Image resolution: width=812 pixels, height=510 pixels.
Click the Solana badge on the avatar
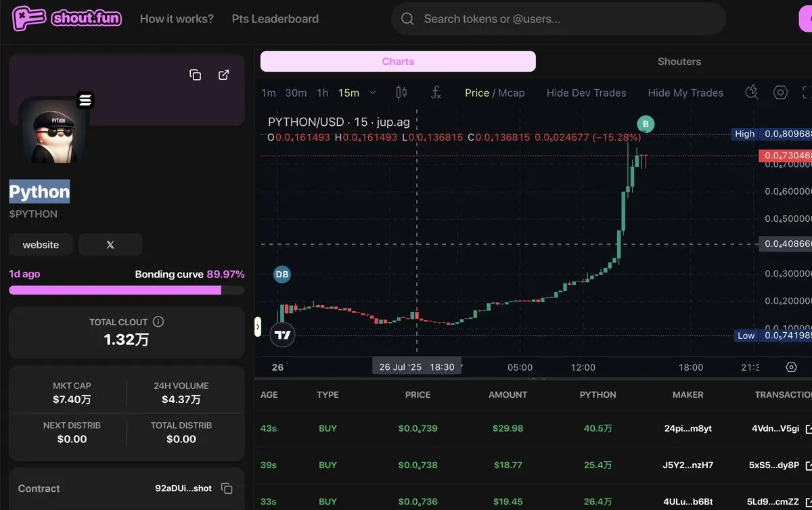click(x=85, y=101)
